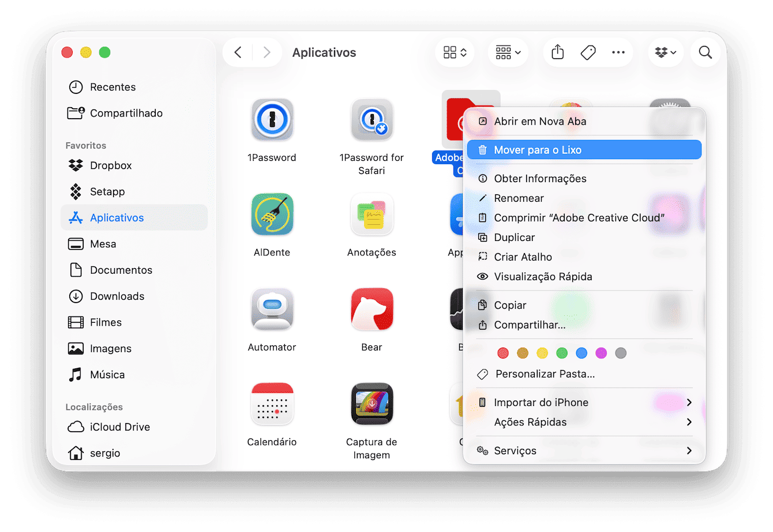Select the Bear app icon
The width and height of the screenshot is (773, 532).
click(x=372, y=310)
